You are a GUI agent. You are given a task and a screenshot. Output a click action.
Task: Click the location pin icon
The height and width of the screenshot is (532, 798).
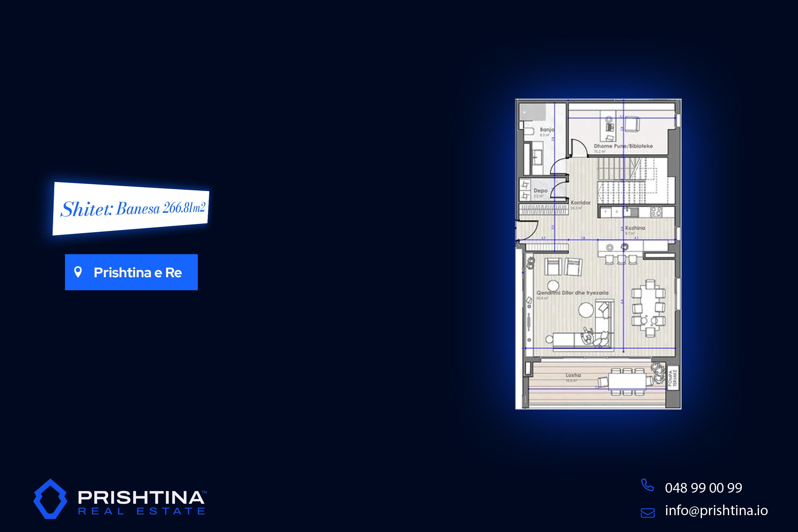click(78, 272)
